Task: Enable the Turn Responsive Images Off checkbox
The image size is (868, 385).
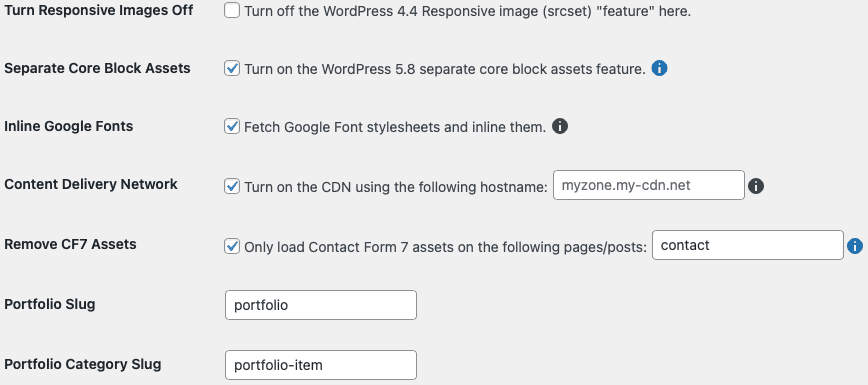Action: coord(232,10)
